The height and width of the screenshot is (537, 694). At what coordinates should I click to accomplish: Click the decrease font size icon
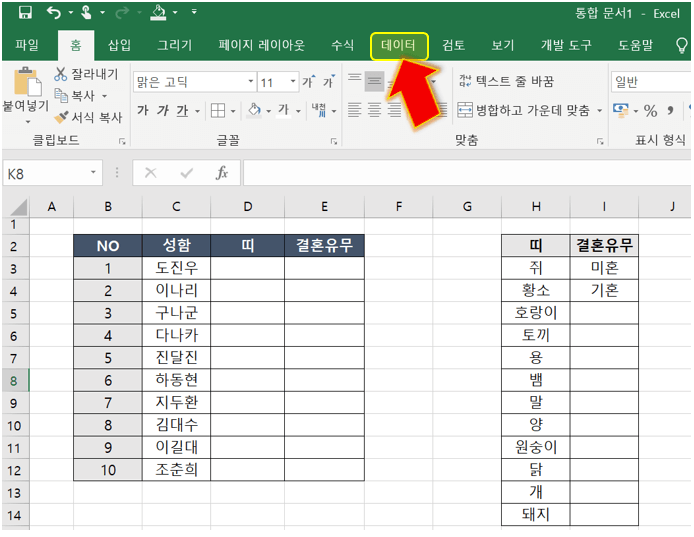click(x=329, y=81)
